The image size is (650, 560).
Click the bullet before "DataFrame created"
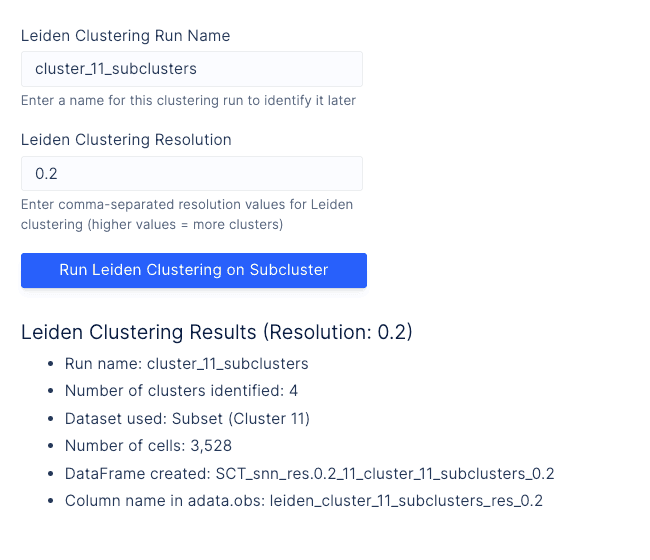(x=52, y=474)
